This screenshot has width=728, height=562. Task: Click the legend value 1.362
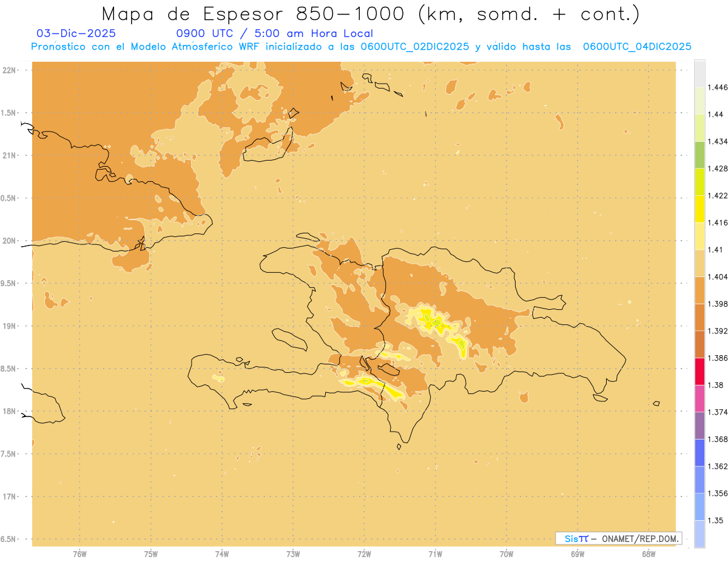[718, 466]
